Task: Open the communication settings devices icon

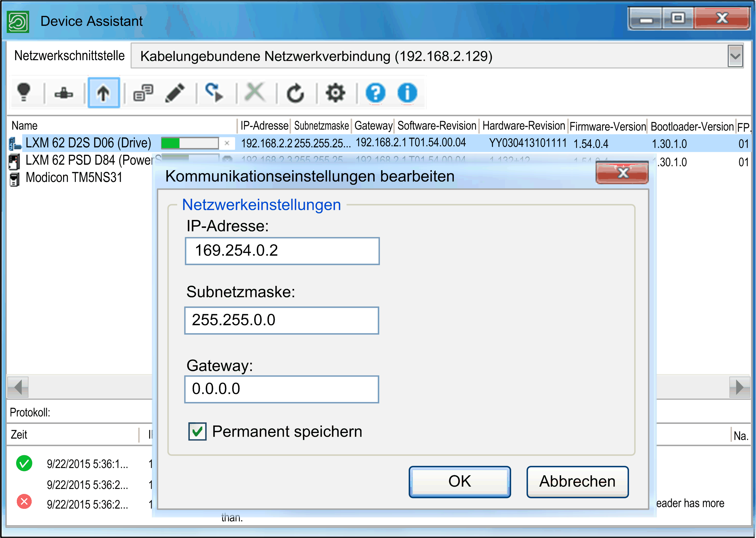Action: pos(143,93)
